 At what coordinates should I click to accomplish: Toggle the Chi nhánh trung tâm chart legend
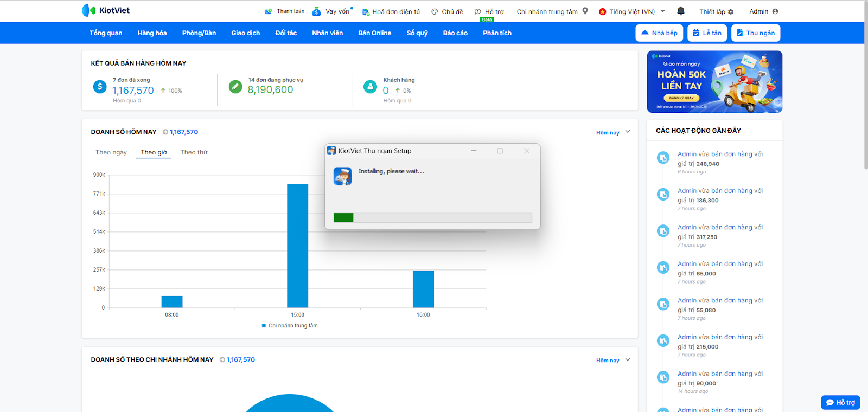point(290,326)
